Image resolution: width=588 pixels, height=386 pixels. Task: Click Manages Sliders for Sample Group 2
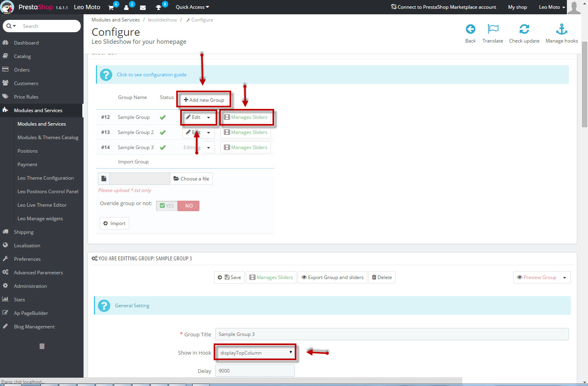point(245,132)
